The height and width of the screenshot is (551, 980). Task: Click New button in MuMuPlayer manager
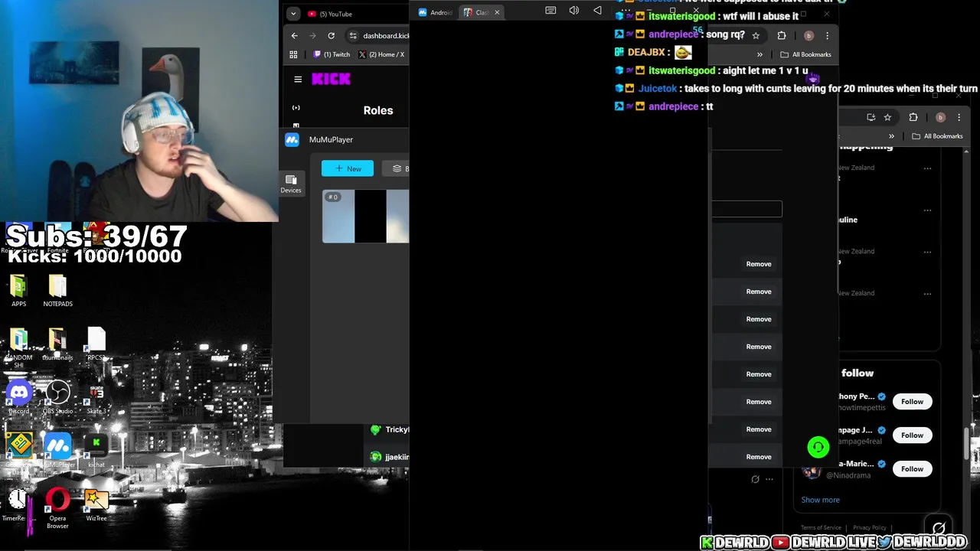[x=348, y=168]
